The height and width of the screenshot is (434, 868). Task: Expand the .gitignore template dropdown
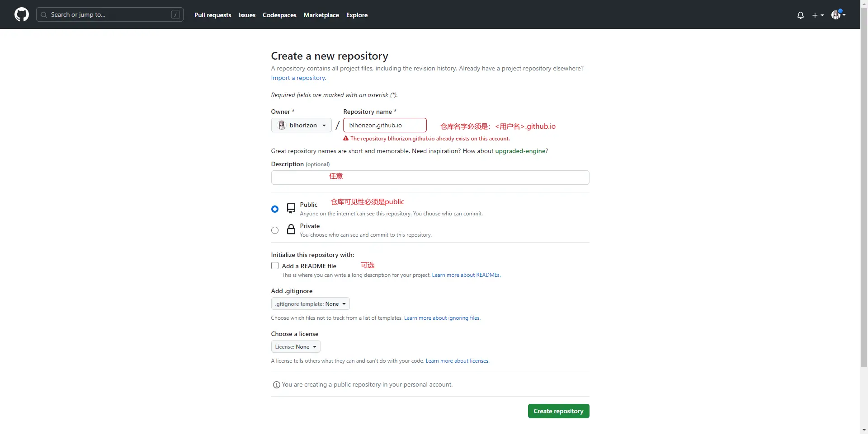tap(310, 303)
